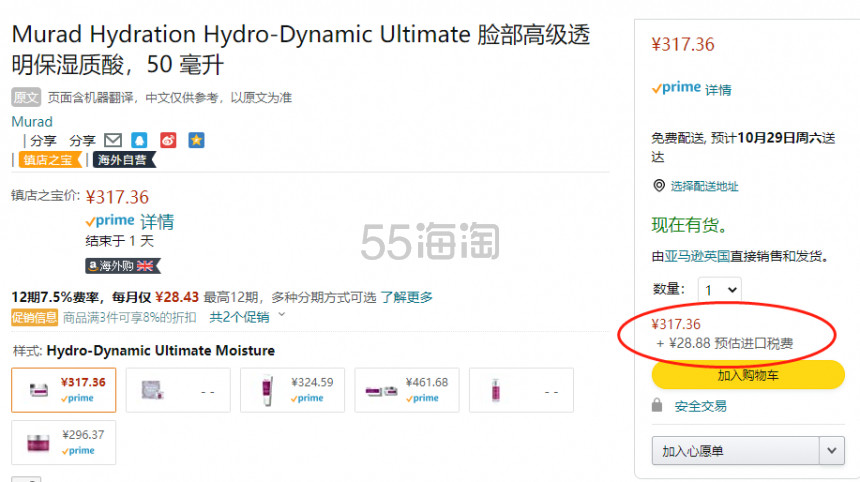
Task: Select the fifth style option with bottle image
Action: pyautogui.click(x=521, y=390)
